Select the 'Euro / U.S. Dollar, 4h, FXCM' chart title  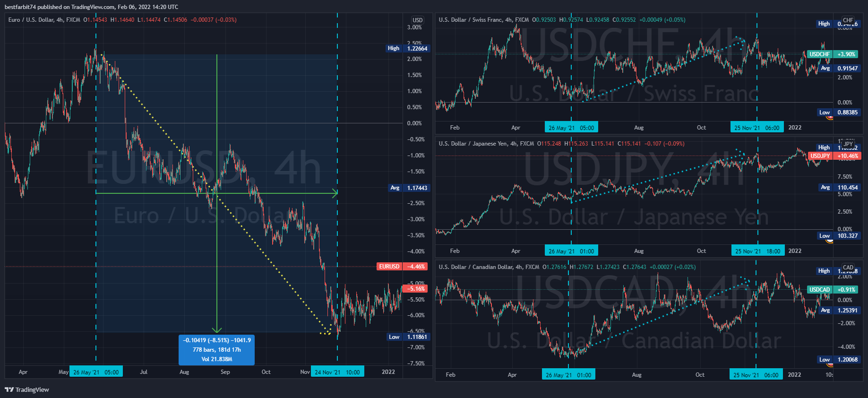(x=44, y=20)
